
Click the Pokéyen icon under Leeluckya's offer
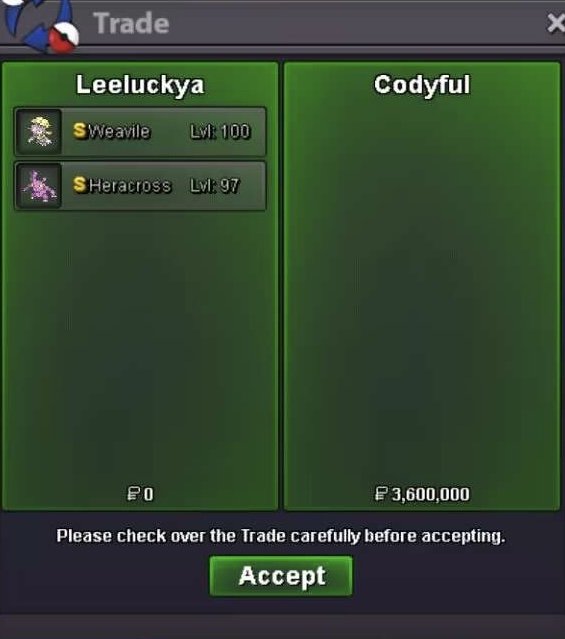click(x=133, y=494)
